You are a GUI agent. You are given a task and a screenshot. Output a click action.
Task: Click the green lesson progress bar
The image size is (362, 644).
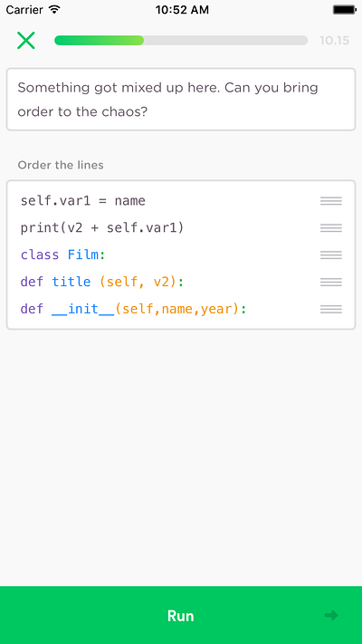pyautogui.click(x=181, y=40)
